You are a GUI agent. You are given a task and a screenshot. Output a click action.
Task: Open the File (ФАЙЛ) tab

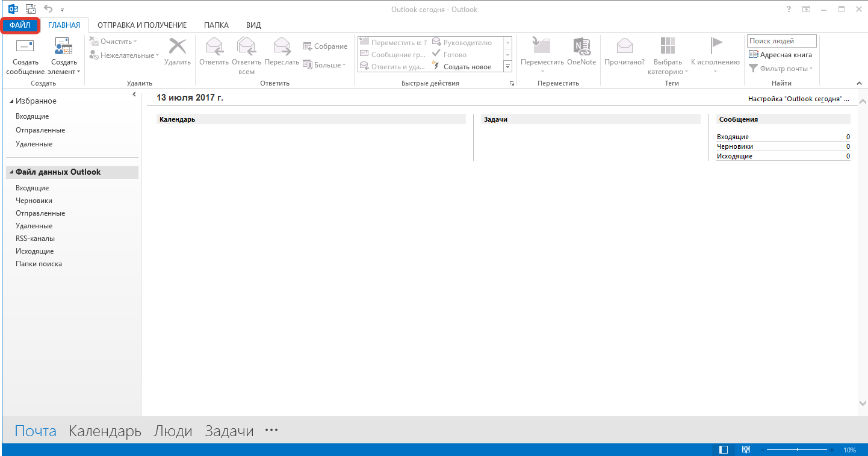[x=20, y=25]
